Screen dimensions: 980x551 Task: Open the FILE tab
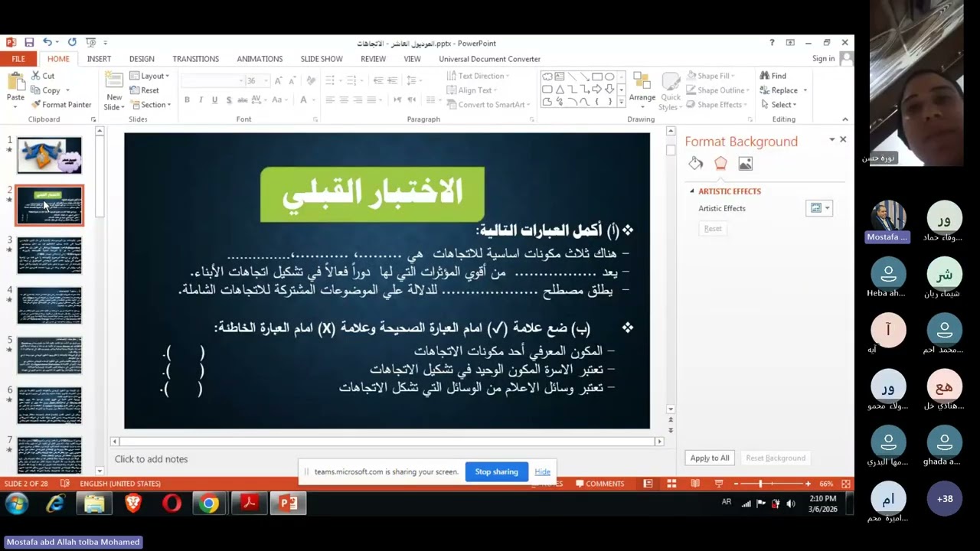pos(18,59)
